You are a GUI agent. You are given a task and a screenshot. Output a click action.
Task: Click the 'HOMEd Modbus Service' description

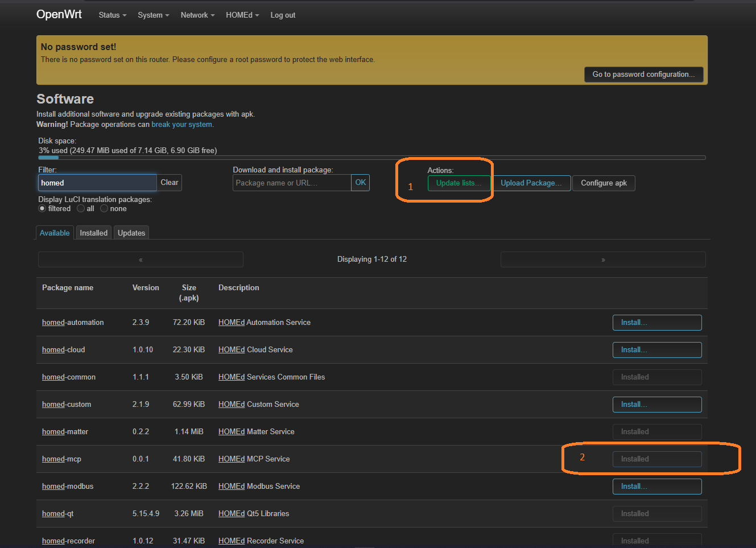coord(259,487)
